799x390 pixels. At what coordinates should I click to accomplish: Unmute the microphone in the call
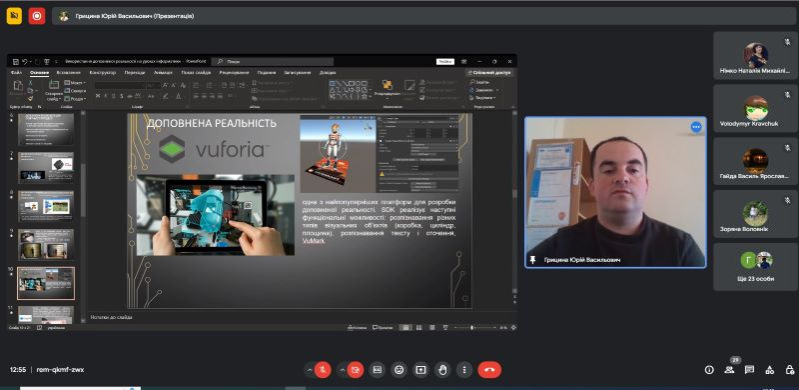323,370
